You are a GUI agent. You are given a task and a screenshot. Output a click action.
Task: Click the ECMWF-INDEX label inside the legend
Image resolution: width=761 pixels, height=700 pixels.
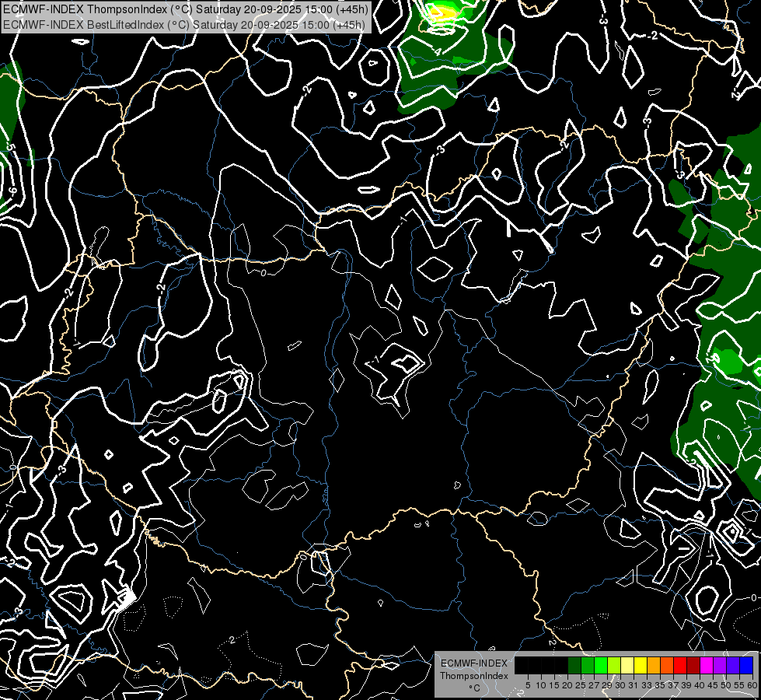click(x=474, y=663)
